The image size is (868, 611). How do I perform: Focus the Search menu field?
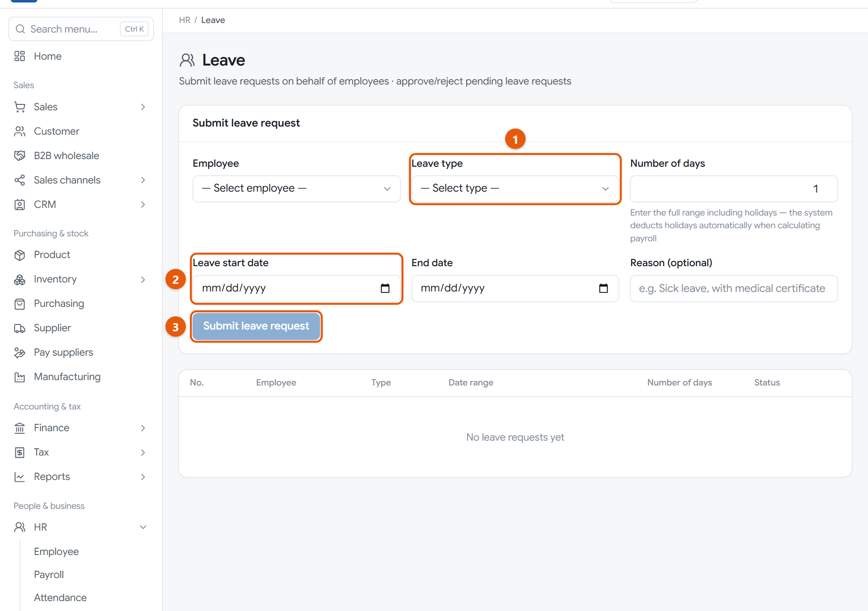81,29
